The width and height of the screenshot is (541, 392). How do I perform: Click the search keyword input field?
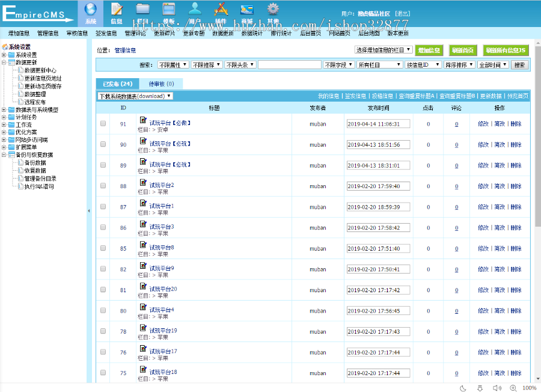[x=289, y=65]
